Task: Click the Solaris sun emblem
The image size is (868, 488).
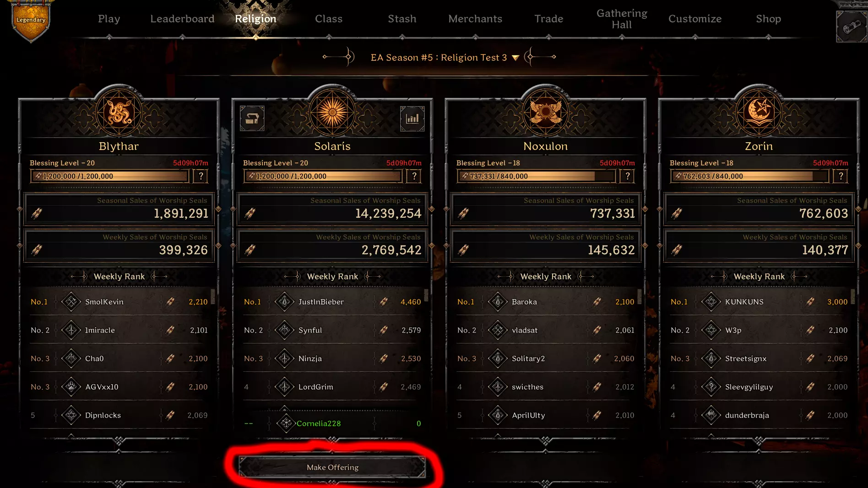Action: [x=332, y=113]
